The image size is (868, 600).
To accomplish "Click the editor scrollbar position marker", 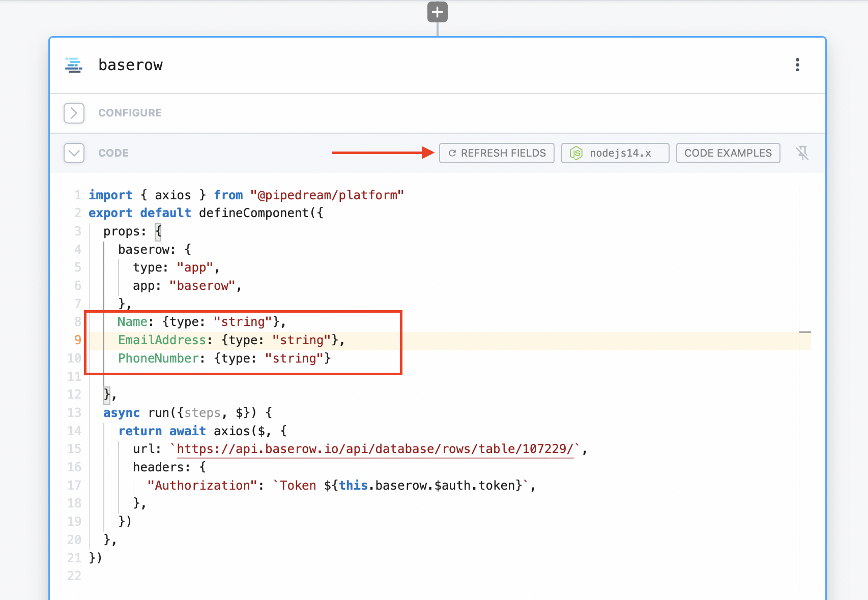I will 805,332.
